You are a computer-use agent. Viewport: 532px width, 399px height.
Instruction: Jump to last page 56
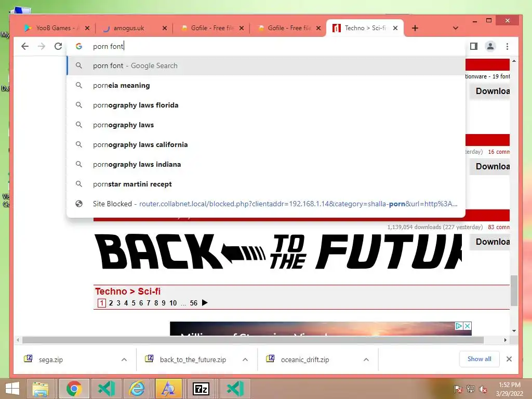point(193,303)
